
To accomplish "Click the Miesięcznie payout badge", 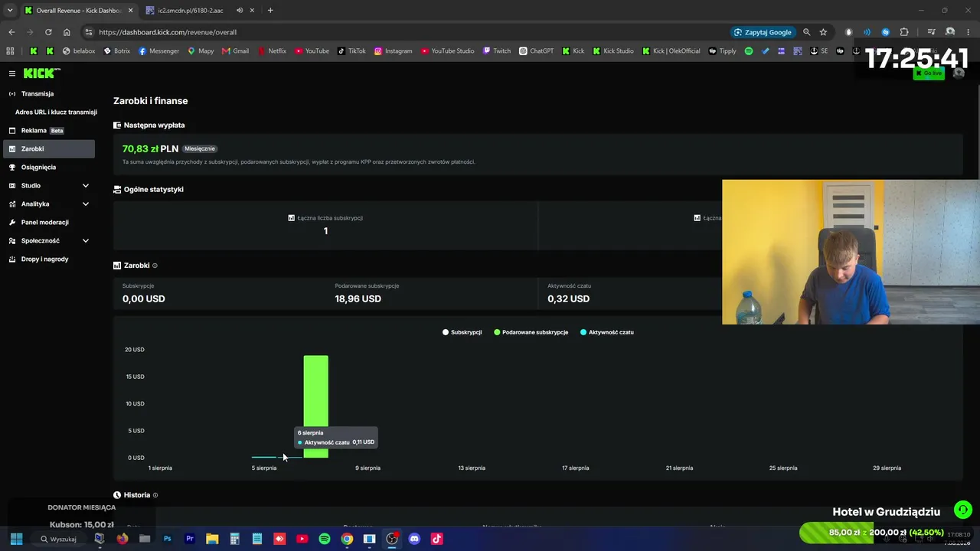I will tap(200, 148).
